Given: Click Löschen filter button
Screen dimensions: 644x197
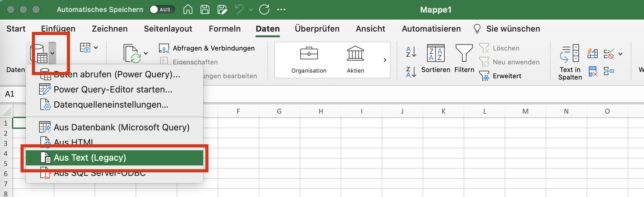Looking at the screenshot, I should click(499, 48).
